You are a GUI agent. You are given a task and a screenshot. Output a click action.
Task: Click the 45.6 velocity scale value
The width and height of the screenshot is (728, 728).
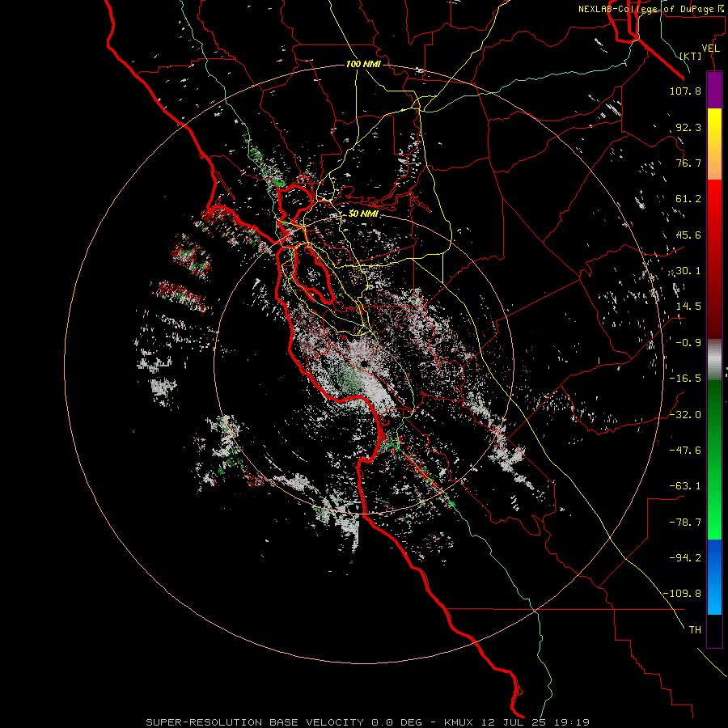pyautogui.click(x=688, y=235)
